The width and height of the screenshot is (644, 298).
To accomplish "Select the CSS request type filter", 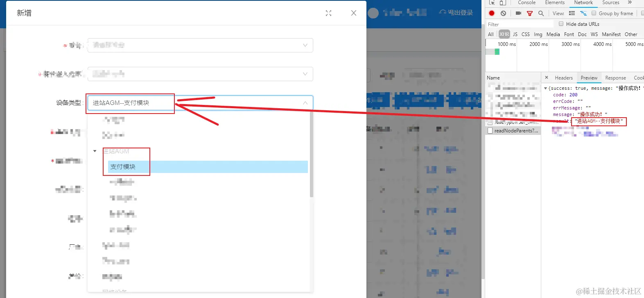I will point(526,34).
